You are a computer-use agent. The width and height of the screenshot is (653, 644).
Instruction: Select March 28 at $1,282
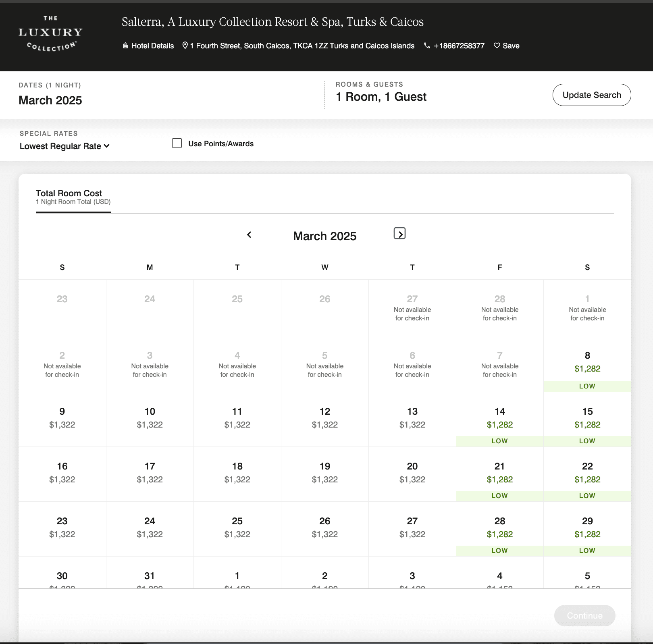pos(500,529)
